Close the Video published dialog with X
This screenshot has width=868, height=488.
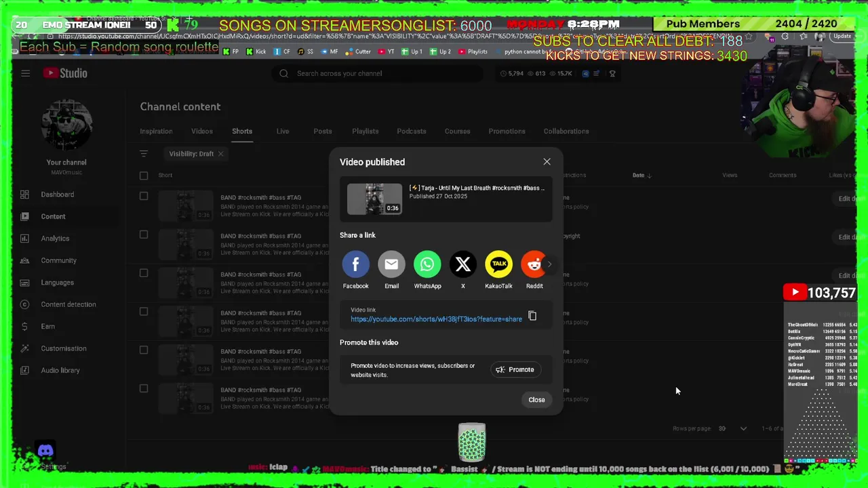click(547, 162)
